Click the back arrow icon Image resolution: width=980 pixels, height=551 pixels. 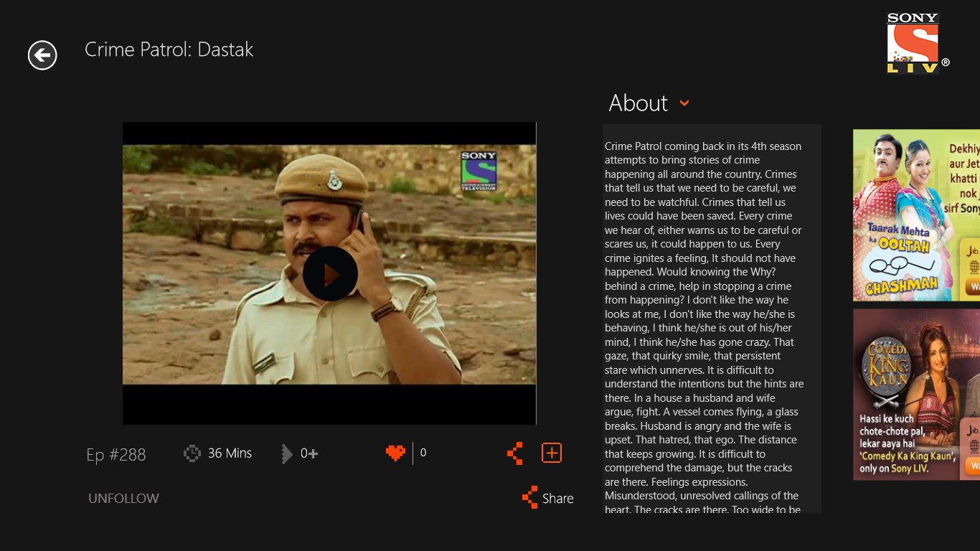coord(42,55)
